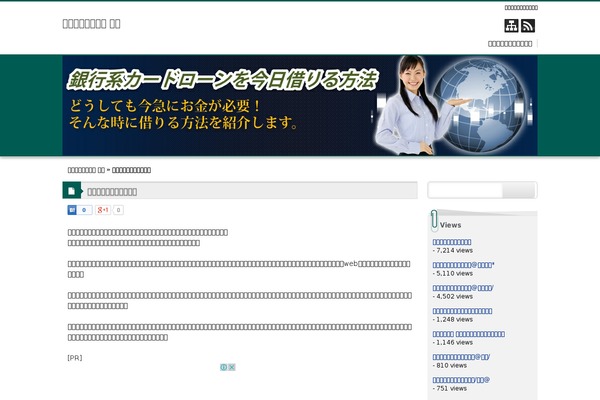
Task: Click the ad info icon below [PR]
Action: pos(223,367)
